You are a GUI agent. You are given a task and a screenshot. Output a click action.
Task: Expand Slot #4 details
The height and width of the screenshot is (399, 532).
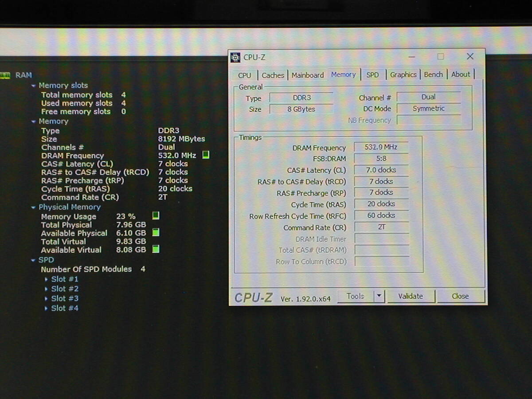(47, 309)
